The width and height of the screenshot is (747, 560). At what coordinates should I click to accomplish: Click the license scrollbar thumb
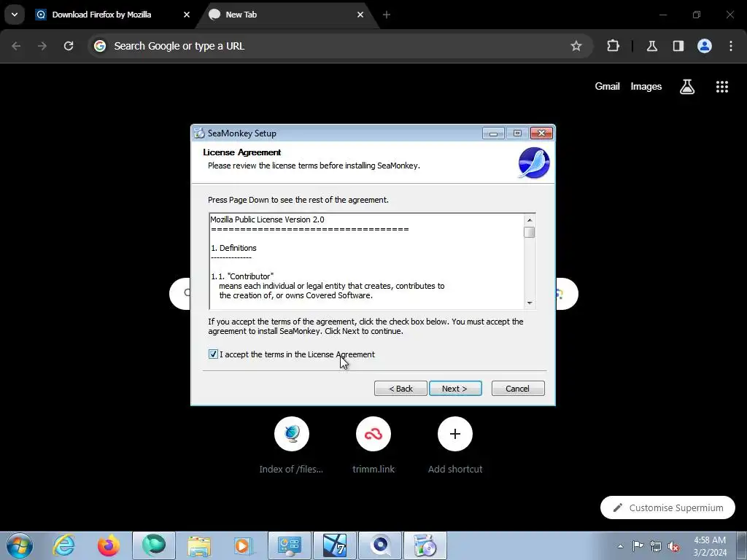point(530,233)
